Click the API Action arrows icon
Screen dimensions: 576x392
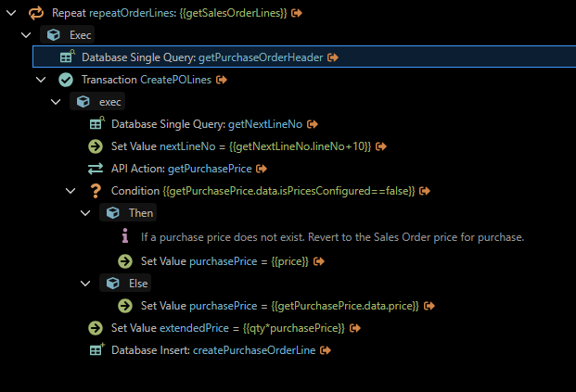point(96,169)
